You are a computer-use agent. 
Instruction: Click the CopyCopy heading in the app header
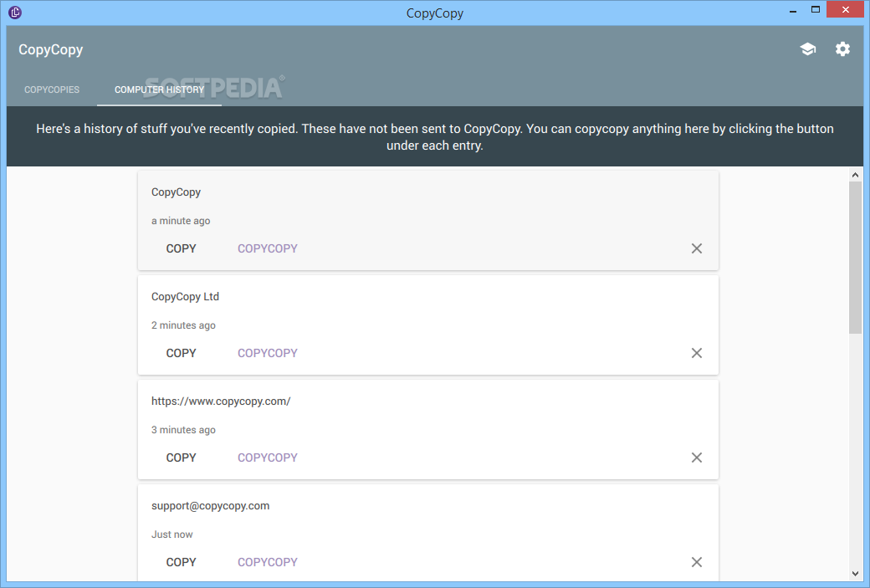pyautogui.click(x=50, y=50)
